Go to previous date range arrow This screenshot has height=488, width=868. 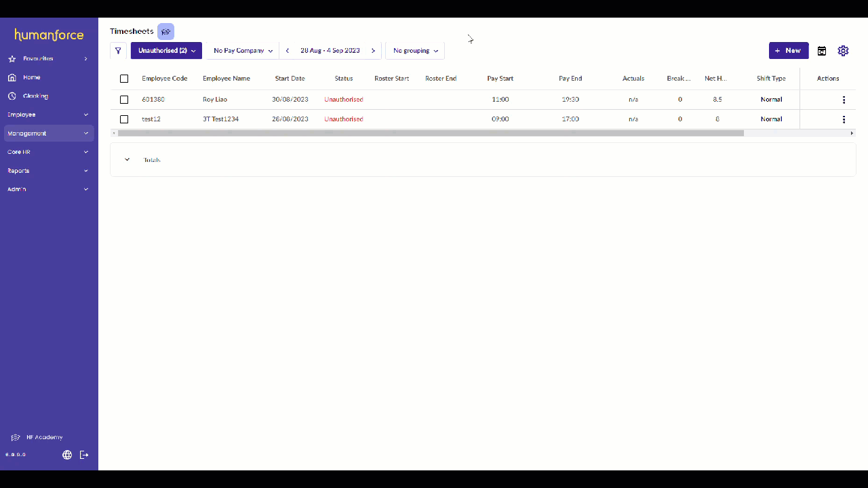pos(288,51)
